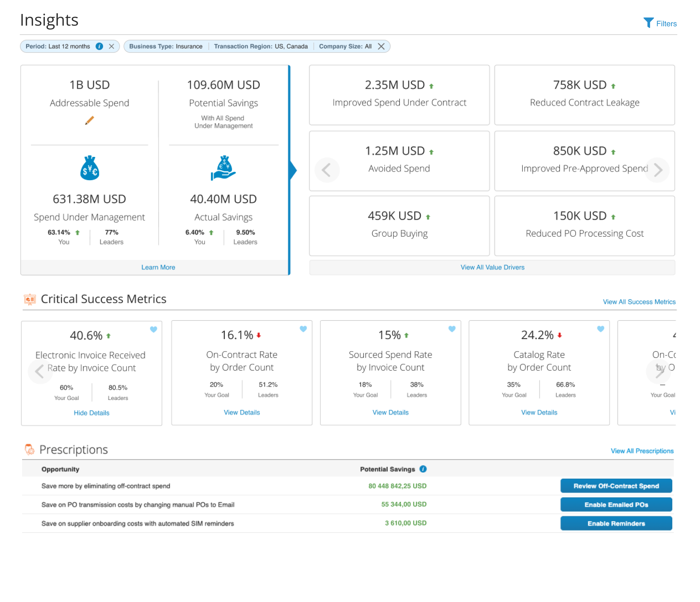Edit Addressable Spend with pencil icon
This screenshot has height=602, width=700.
click(89, 121)
